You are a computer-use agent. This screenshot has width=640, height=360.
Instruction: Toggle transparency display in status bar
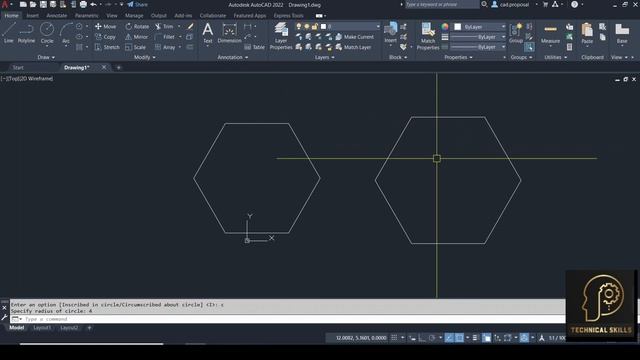(487, 338)
